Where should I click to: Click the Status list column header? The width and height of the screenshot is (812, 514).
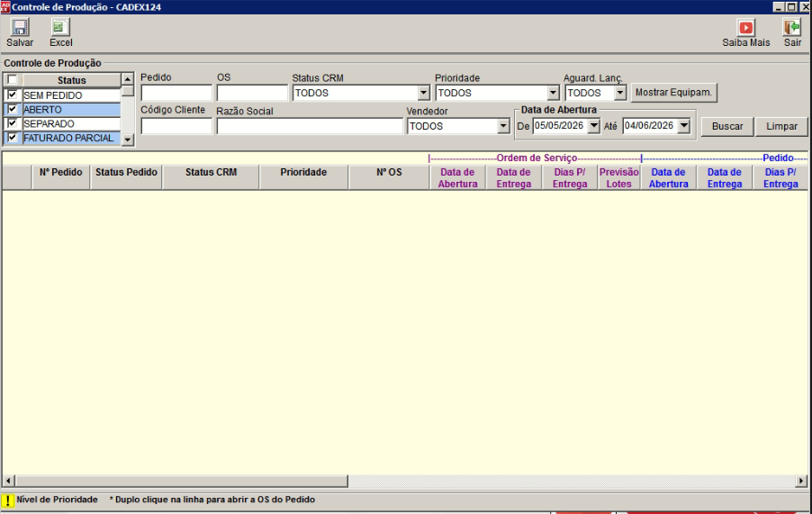[x=71, y=80]
